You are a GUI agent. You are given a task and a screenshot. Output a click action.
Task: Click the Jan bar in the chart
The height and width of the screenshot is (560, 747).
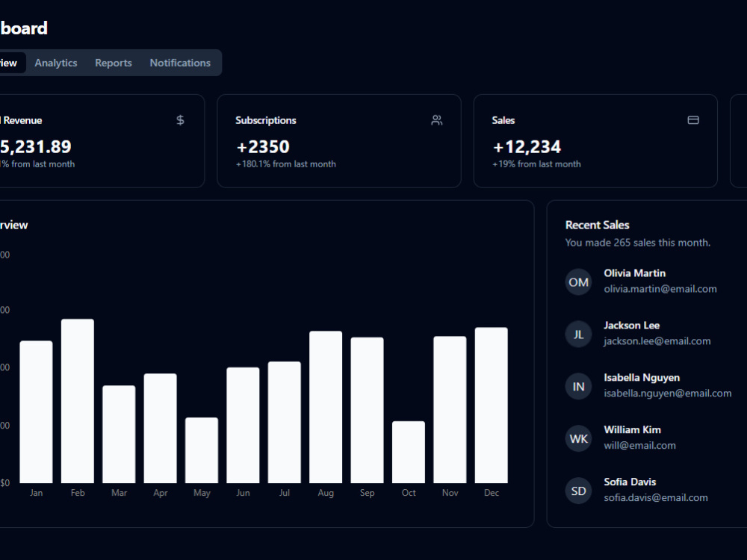[36, 412]
